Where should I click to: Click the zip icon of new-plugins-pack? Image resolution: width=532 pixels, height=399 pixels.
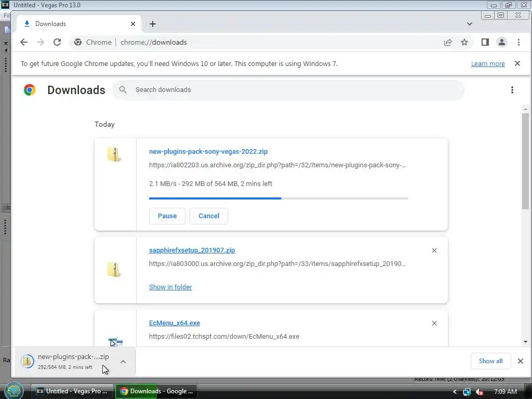(x=114, y=154)
